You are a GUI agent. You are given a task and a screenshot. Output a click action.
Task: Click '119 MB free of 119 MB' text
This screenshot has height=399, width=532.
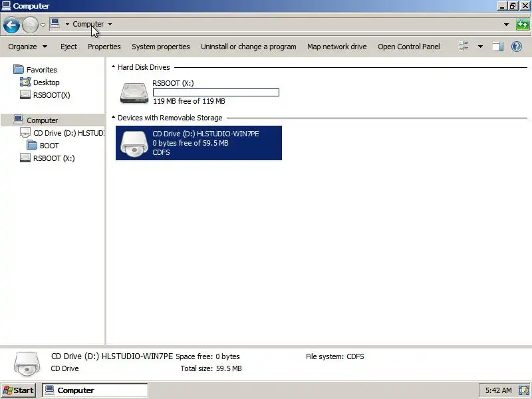point(189,101)
